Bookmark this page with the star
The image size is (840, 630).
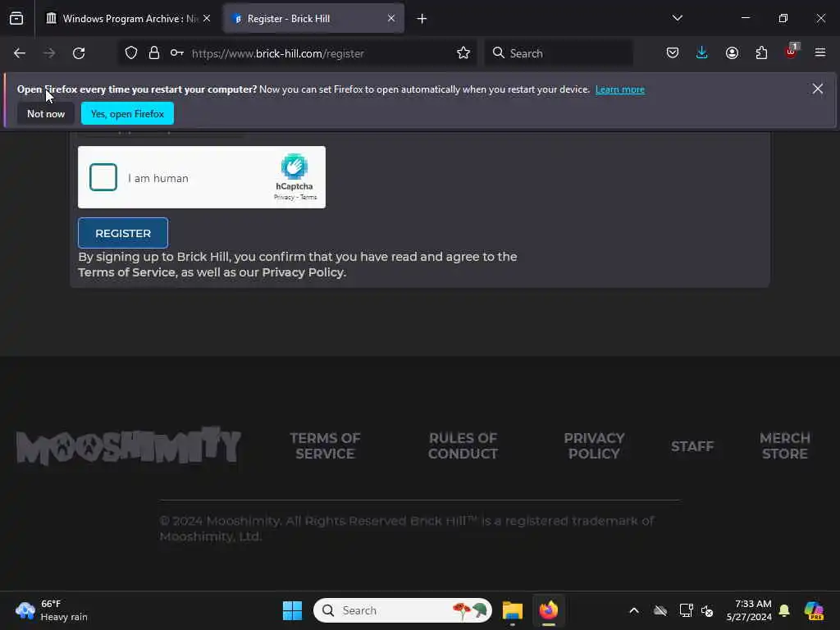click(x=463, y=53)
